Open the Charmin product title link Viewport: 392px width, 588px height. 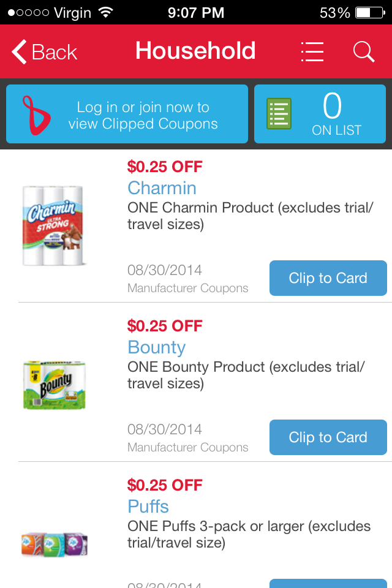[x=162, y=188]
